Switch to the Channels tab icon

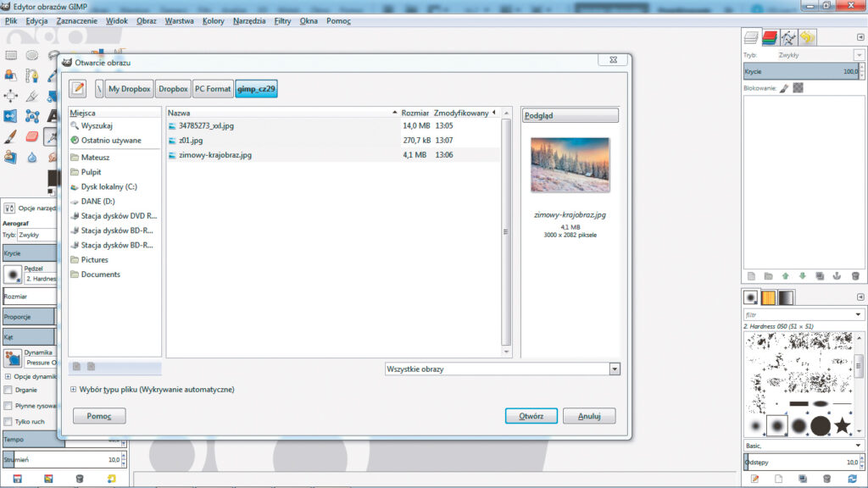click(x=770, y=37)
